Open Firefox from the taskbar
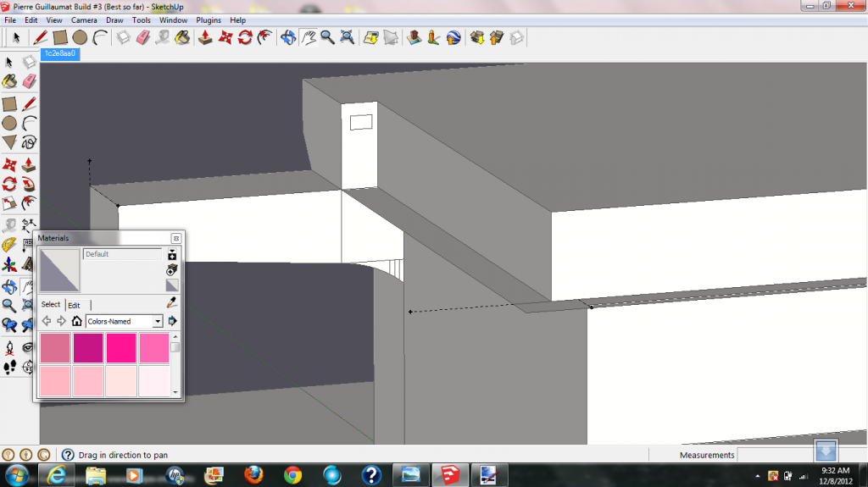The width and height of the screenshot is (868, 487). (x=253, y=475)
